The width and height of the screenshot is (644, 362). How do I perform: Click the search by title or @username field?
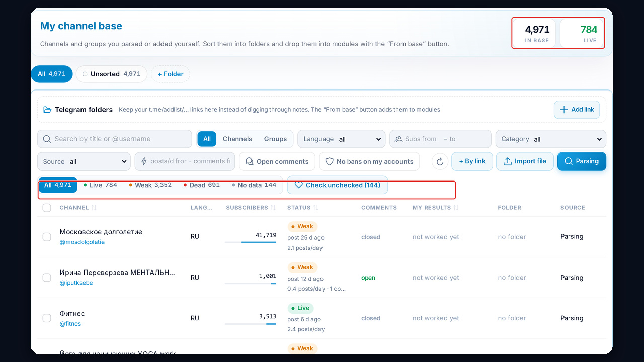click(x=115, y=139)
